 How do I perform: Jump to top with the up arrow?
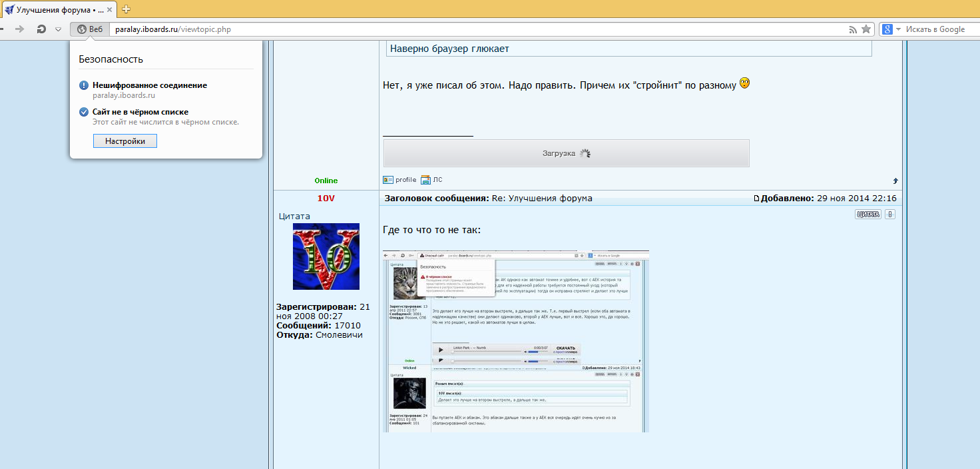click(895, 181)
